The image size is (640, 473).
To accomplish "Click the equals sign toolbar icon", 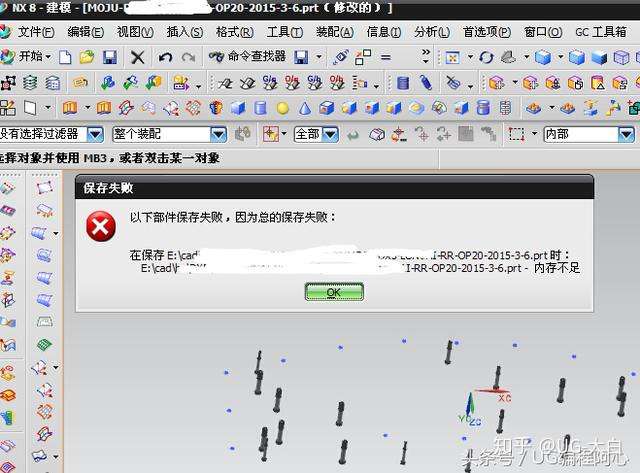I will [386, 58].
